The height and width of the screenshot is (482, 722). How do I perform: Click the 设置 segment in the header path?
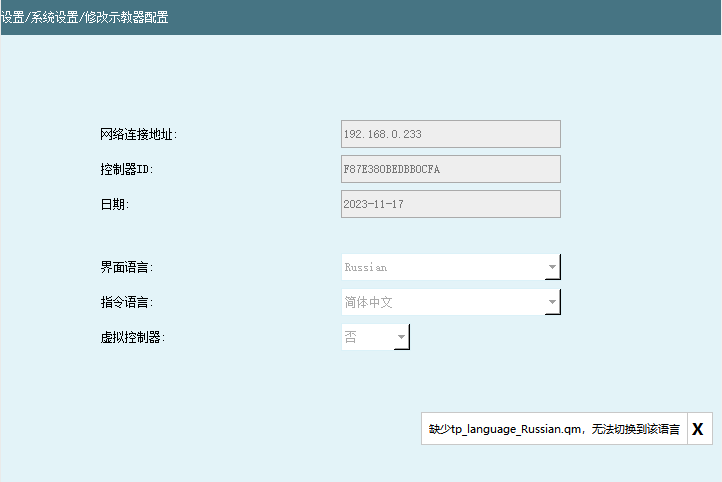coord(11,18)
